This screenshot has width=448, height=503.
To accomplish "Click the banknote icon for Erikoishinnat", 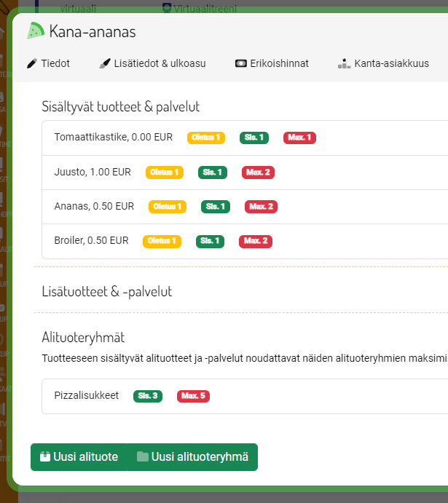I will coord(240,64).
